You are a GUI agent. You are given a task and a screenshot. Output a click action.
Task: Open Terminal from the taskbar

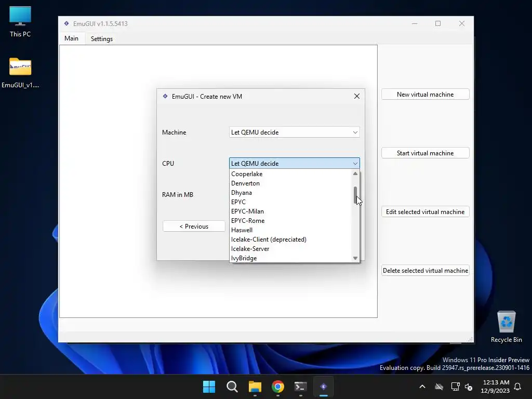301,387
